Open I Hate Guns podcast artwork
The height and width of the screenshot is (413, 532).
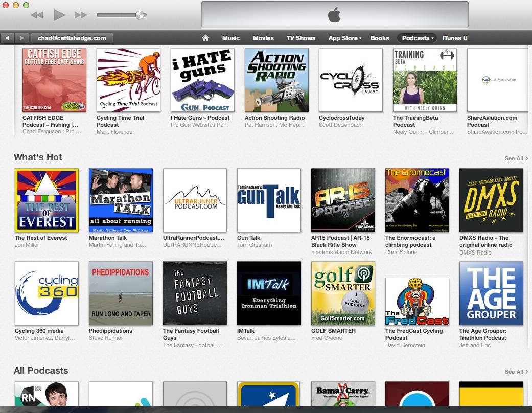pos(202,80)
